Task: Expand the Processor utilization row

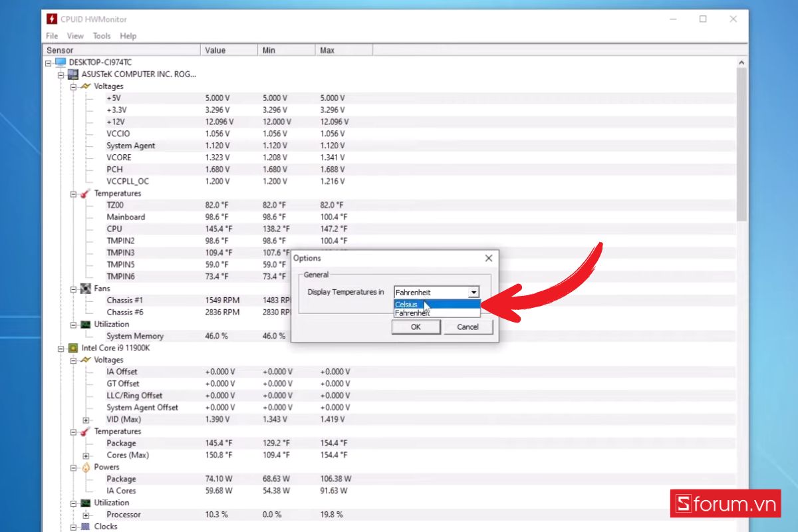Action: 86,515
